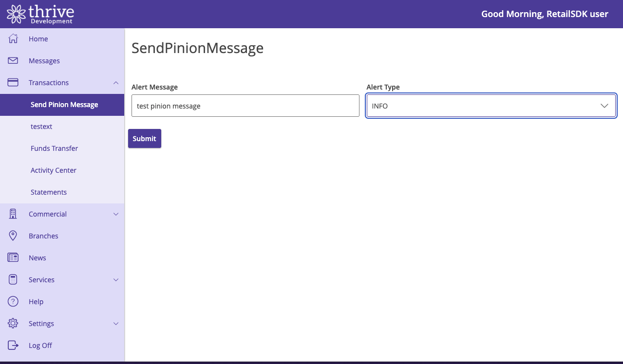
Task: Expand the Commercial menu chevron
Action: click(116, 214)
